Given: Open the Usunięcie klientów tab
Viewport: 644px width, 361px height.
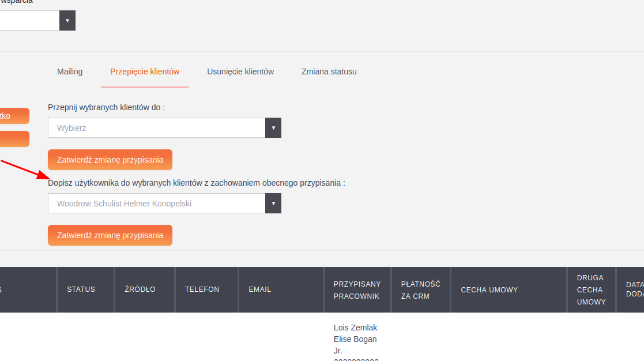Looking at the screenshot, I should pyautogui.click(x=240, y=72).
